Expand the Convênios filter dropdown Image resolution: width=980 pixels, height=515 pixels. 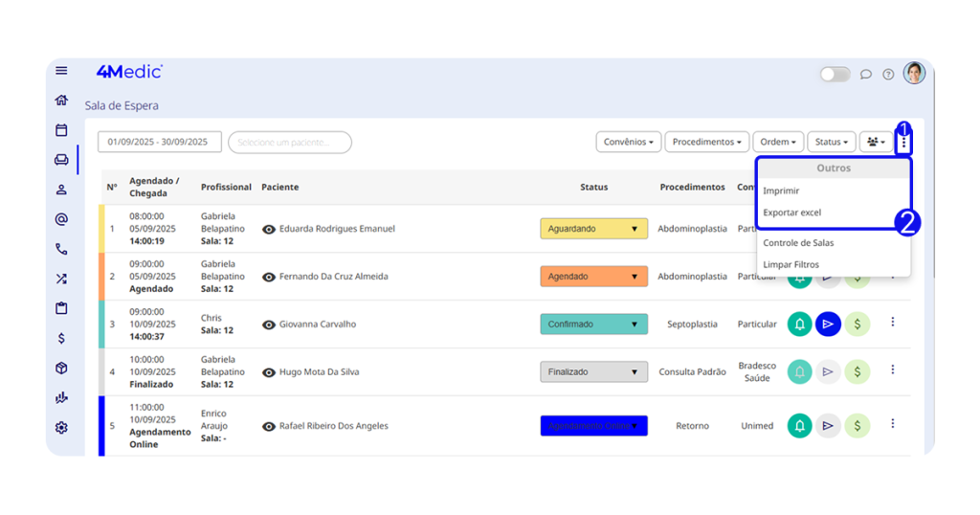click(x=628, y=142)
